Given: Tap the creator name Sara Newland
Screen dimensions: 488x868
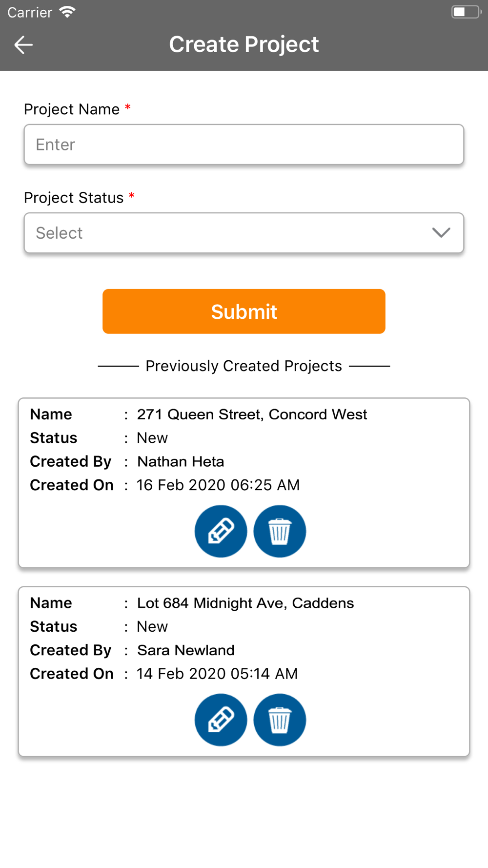Looking at the screenshot, I should (185, 650).
